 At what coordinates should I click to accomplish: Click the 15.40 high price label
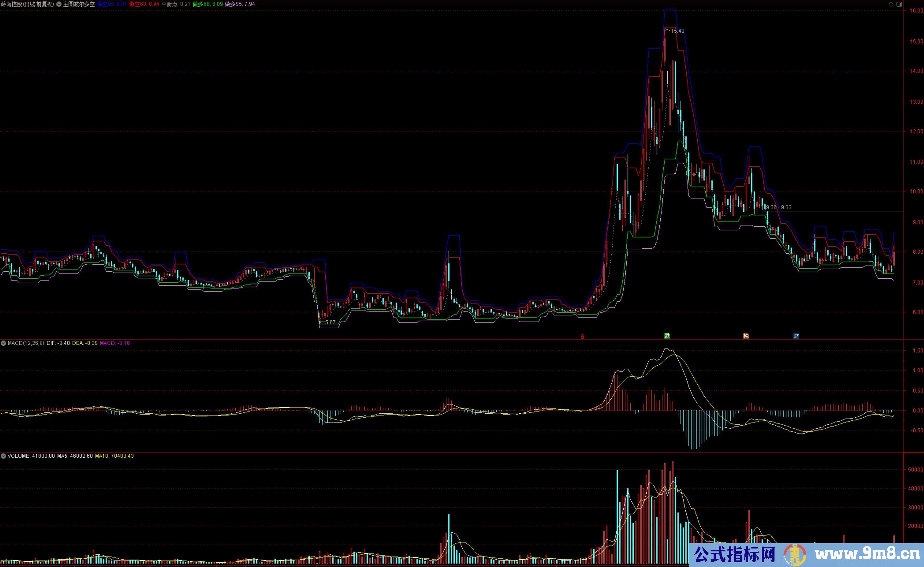[677, 31]
